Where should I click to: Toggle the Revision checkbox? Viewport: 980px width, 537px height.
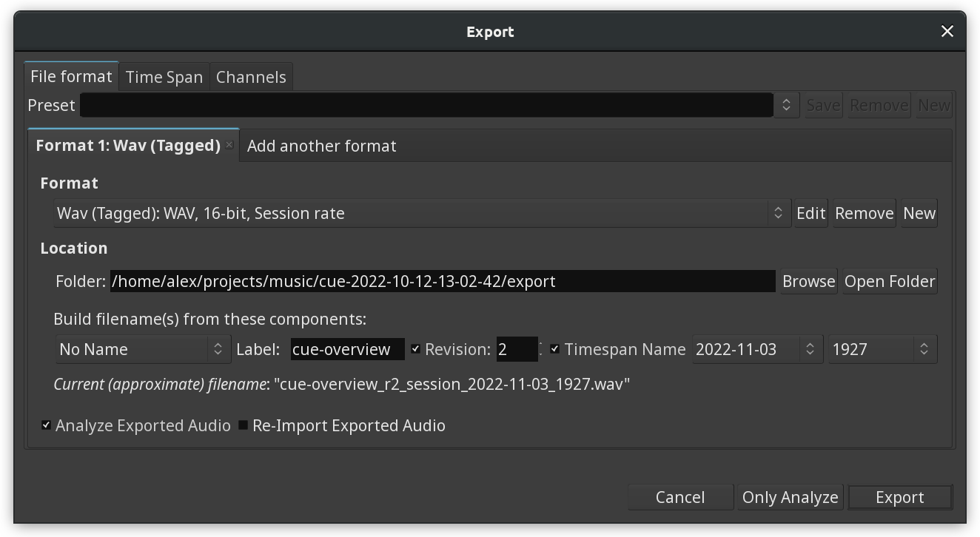[416, 349]
